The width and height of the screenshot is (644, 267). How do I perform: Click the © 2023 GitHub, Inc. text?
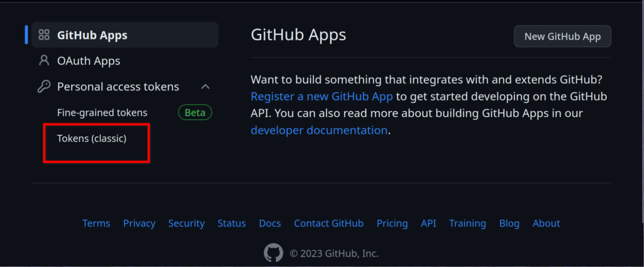(x=334, y=253)
